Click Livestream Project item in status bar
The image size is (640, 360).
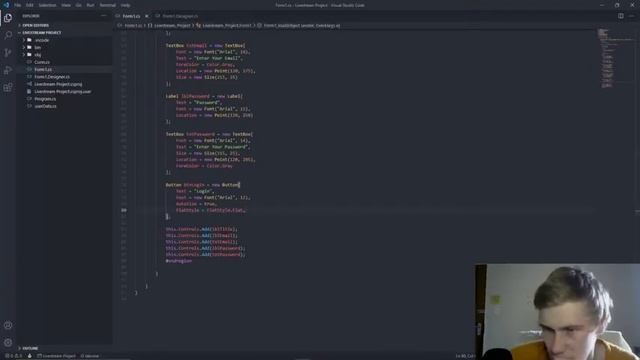tap(56, 356)
